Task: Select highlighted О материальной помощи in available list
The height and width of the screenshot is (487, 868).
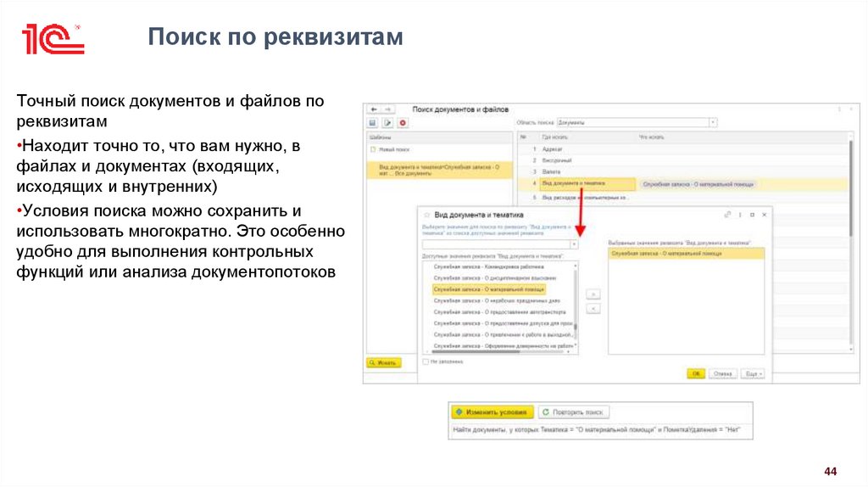Action: (x=489, y=289)
